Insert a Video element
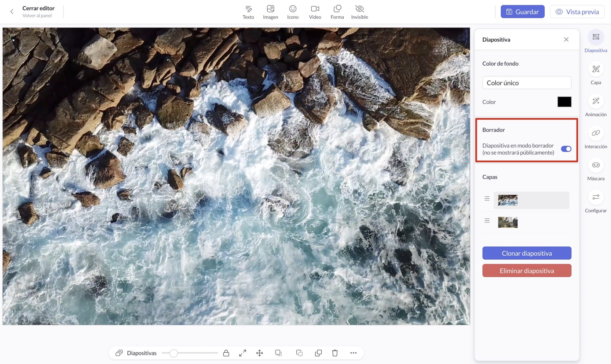The width and height of the screenshot is (611, 364). (x=315, y=12)
